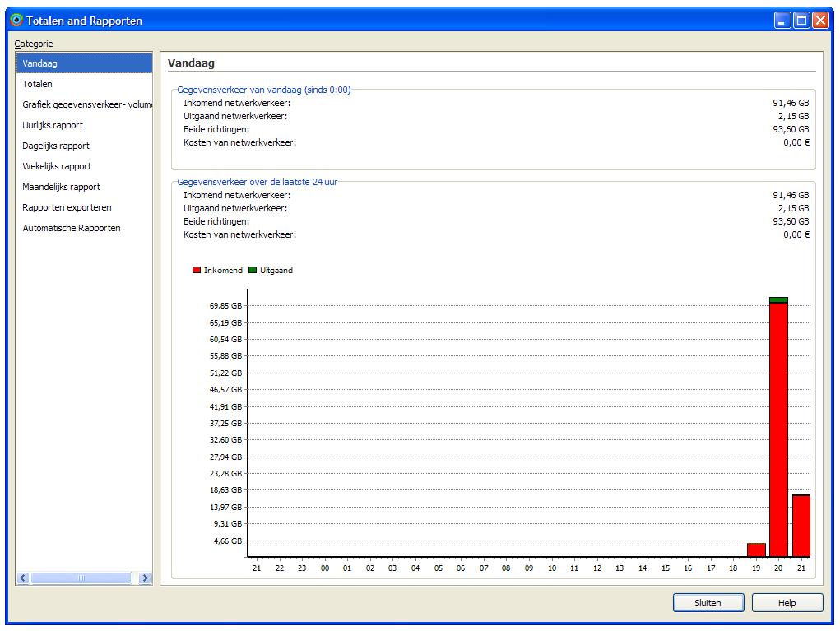
Task: Click the green Uitgaand legend swatch
Action: [x=253, y=270]
